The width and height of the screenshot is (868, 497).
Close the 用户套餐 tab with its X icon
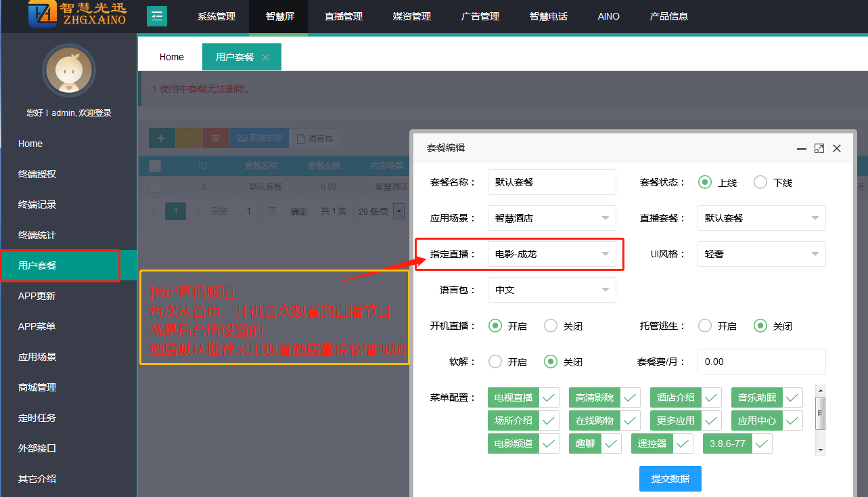pos(265,58)
